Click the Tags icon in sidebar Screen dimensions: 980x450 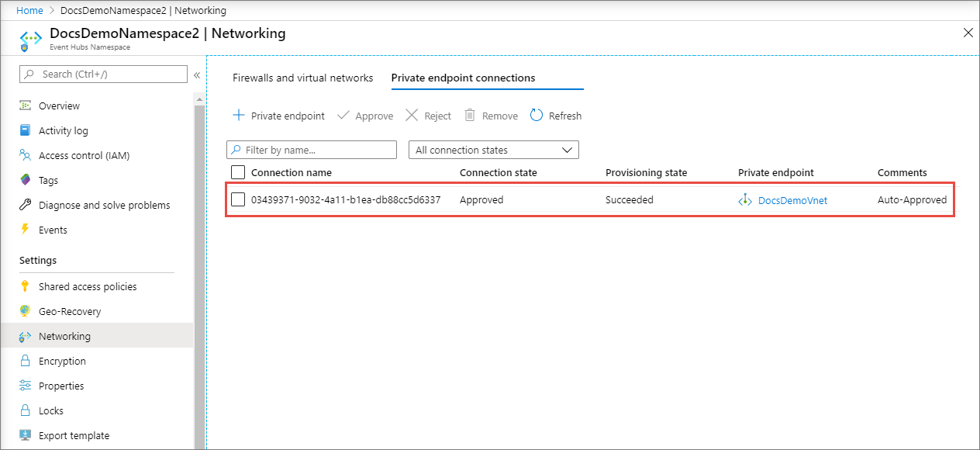(x=25, y=180)
